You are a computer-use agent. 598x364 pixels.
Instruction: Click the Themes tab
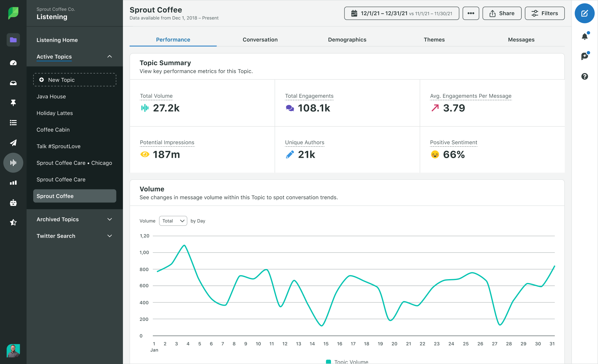click(434, 39)
